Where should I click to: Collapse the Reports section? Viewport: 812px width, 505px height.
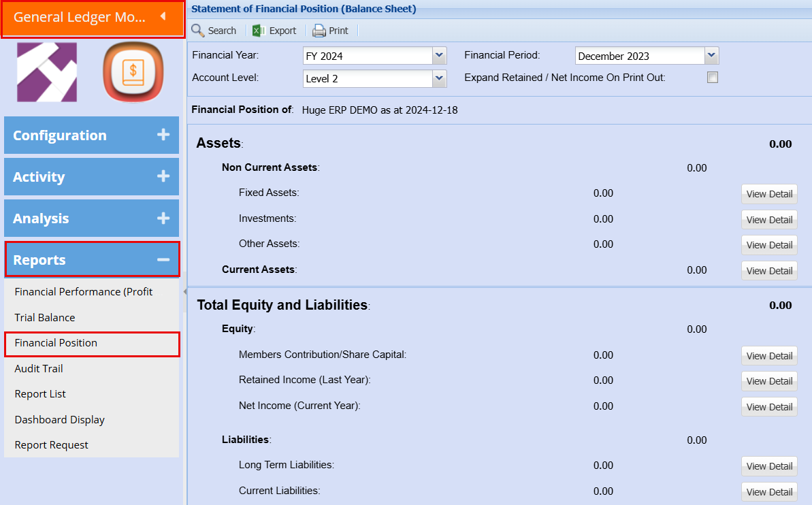coord(163,259)
